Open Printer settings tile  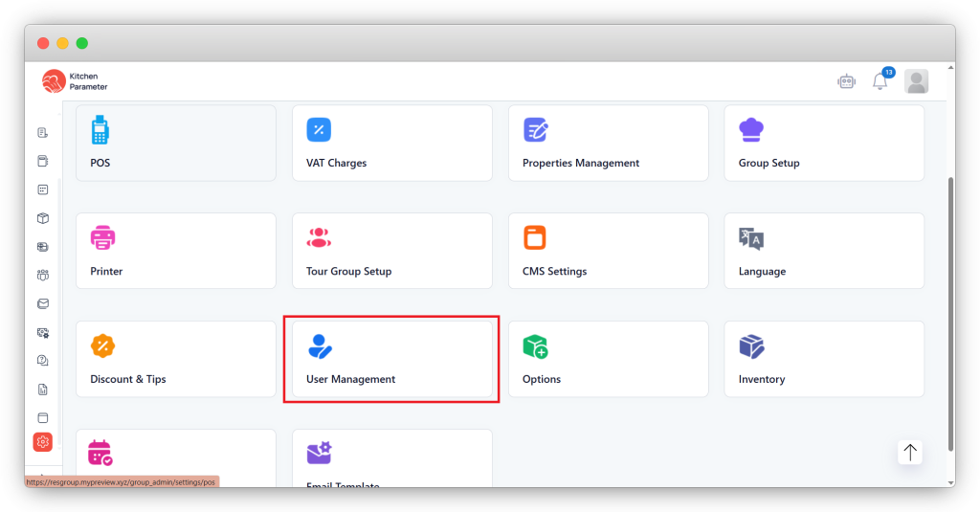[x=175, y=251]
